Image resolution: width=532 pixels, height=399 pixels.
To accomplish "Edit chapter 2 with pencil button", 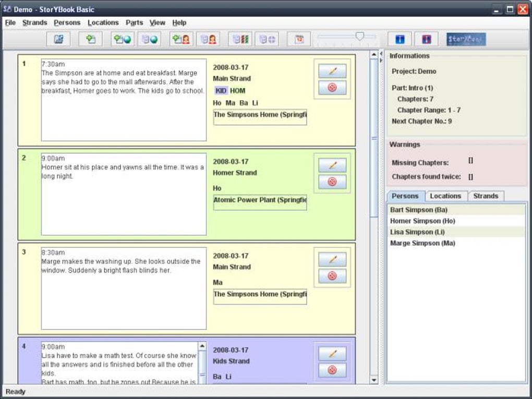I will 332,165.
